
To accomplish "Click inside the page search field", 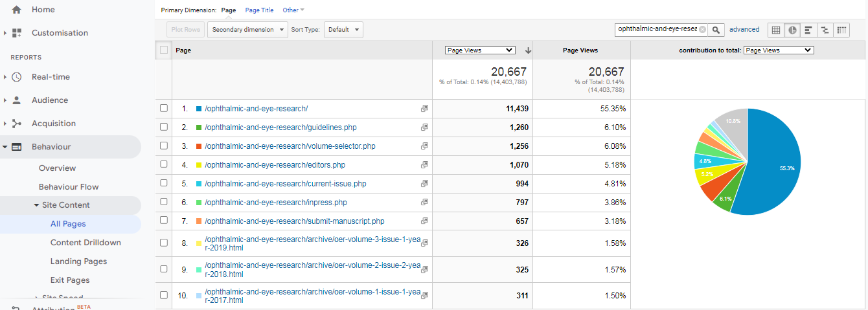I will 657,30.
